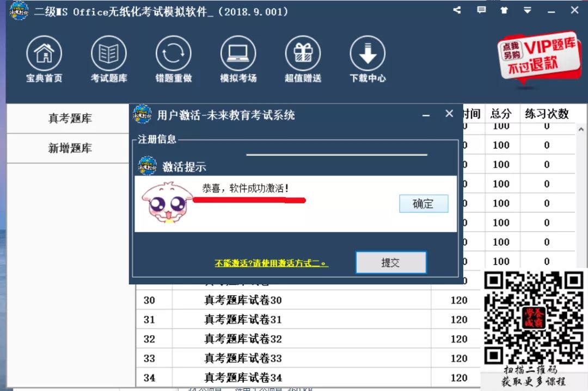The height and width of the screenshot is (391, 588).
Task: Open the title bar dropdown menu arrow
Action: (x=527, y=10)
